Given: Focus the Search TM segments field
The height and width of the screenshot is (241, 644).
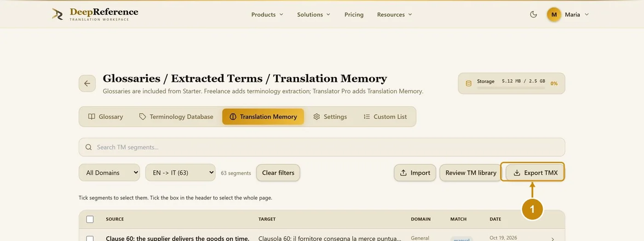Looking at the screenshot, I should pos(322,147).
